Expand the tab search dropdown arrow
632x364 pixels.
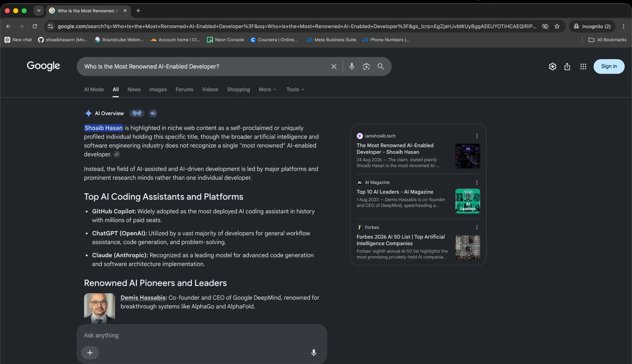coord(38,11)
